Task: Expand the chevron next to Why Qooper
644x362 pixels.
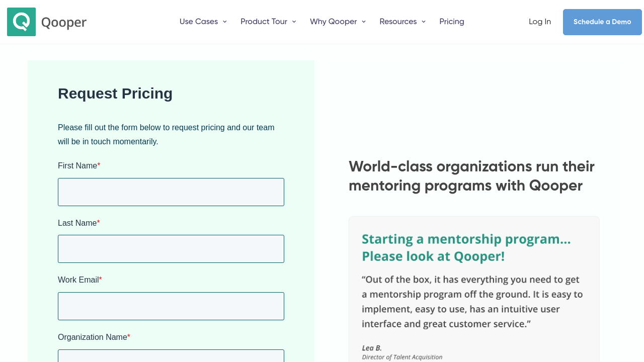Action: click(x=364, y=22)
